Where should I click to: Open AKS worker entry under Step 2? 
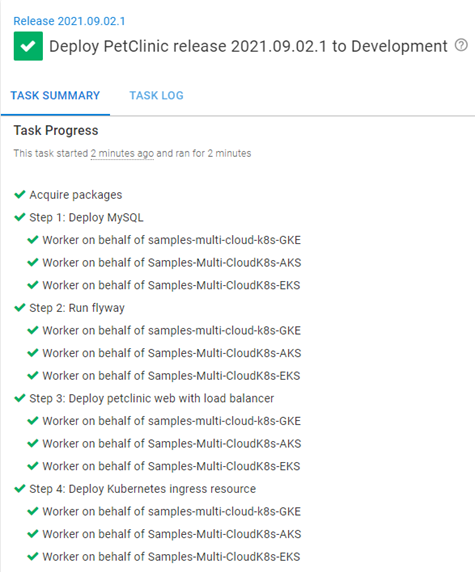point(172,353)
